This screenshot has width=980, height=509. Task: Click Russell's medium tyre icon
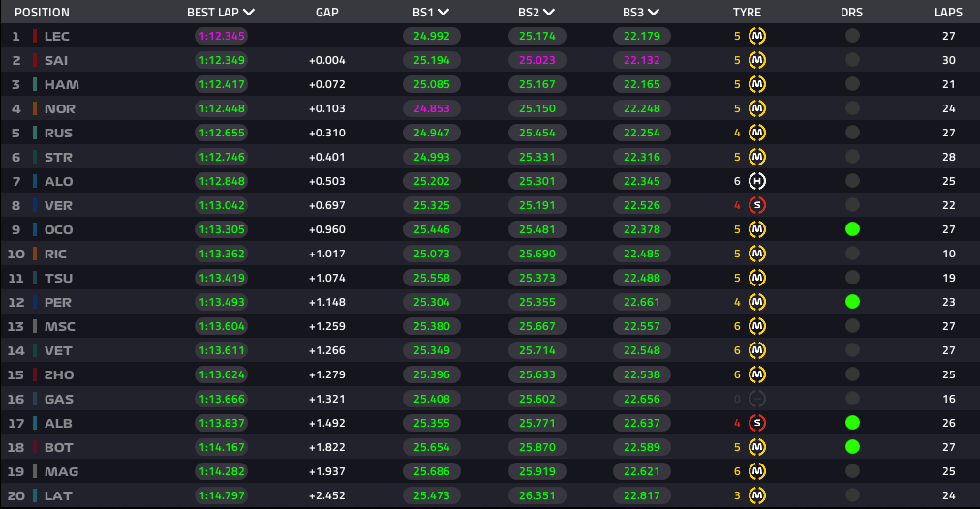tap(757, 133)
